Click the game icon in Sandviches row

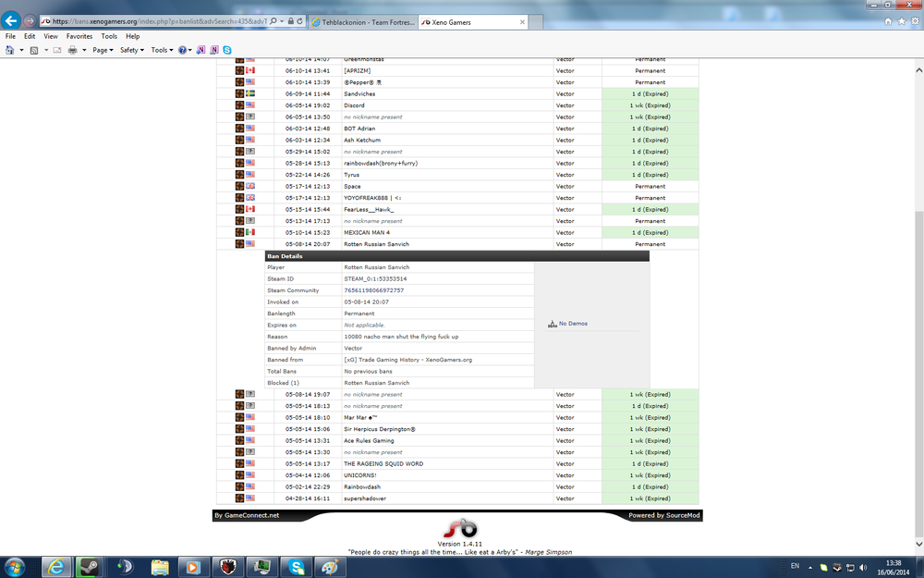(x=240, y=93)
